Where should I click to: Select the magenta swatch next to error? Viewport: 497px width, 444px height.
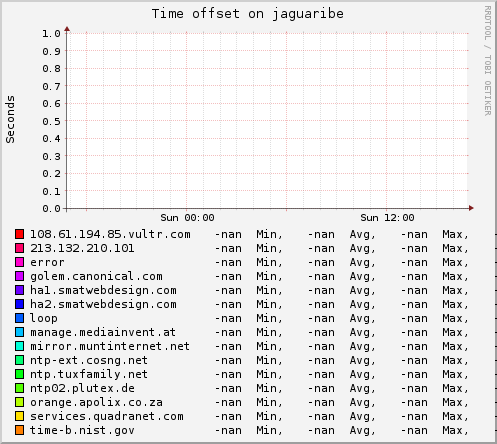coord(19,262)
